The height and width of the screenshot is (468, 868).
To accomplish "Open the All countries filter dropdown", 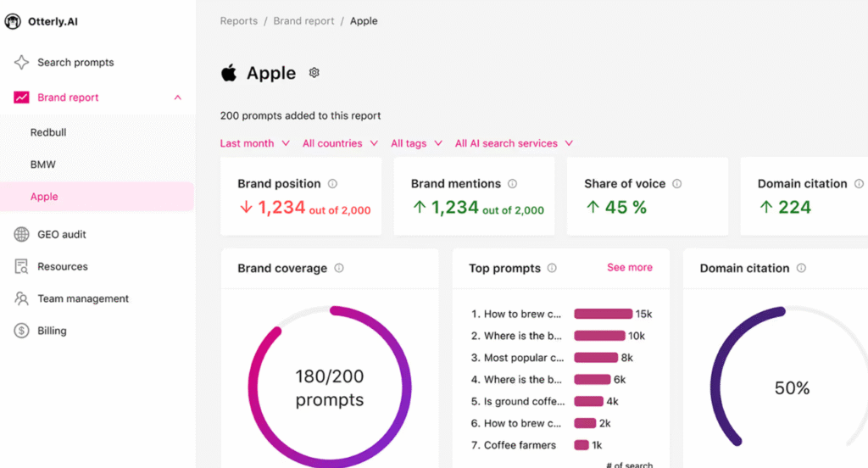I will click(339, 144).
